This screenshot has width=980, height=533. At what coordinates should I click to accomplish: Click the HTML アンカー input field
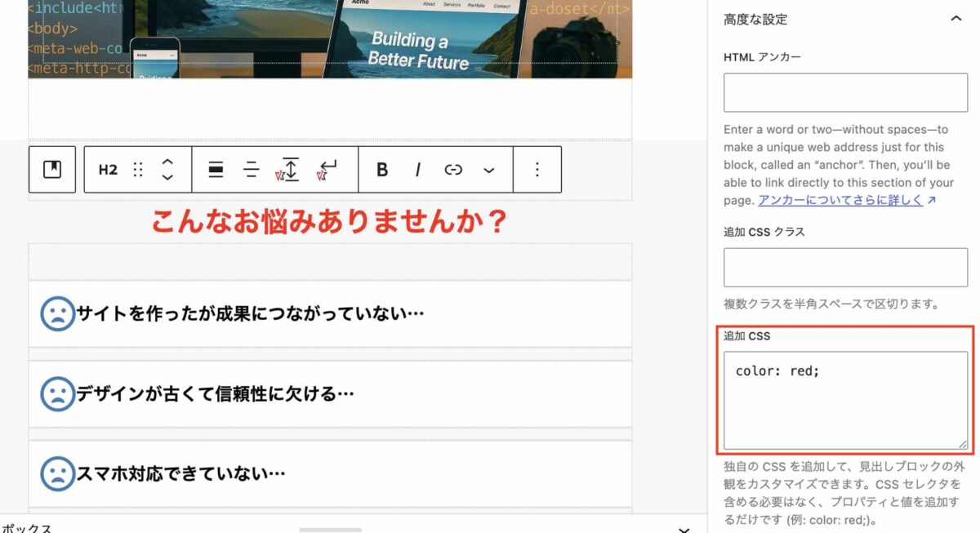click(845, 92)
